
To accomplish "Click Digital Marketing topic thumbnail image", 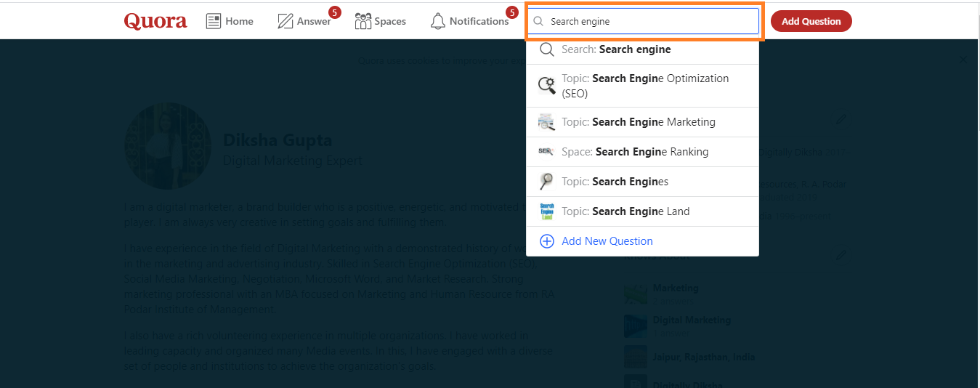I will pyautogui.click(x=636, y=326).
